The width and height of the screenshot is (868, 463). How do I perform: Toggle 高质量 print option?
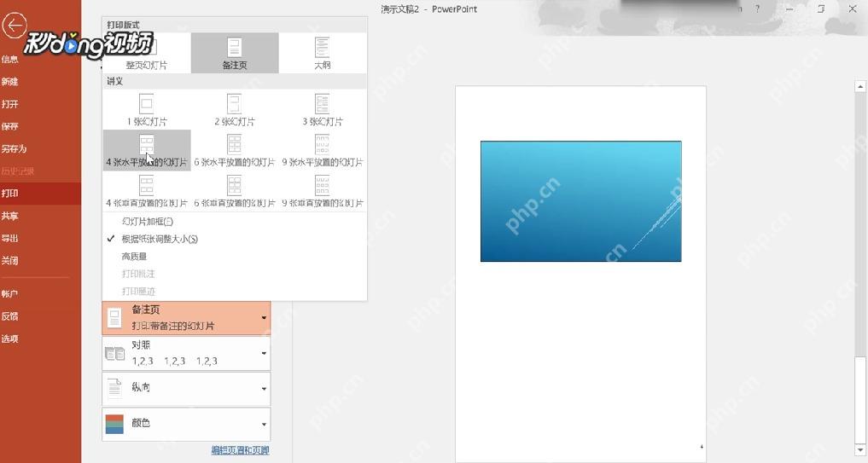coord(235,257)
